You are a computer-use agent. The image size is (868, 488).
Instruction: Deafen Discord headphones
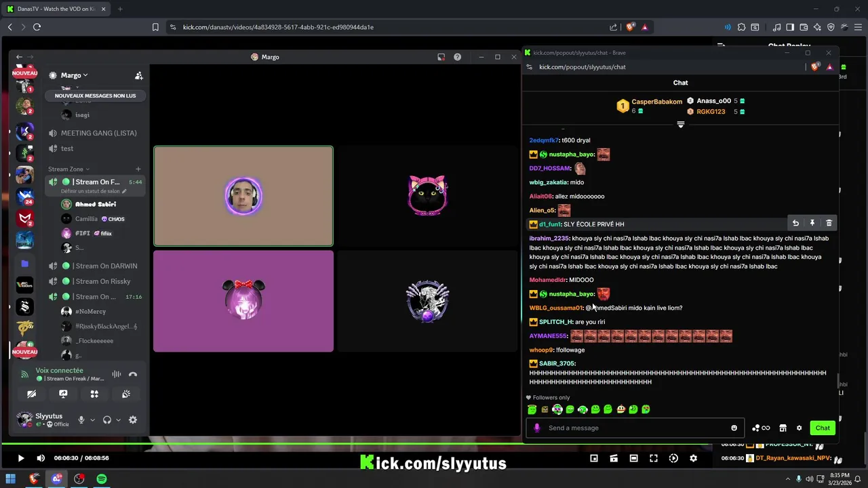[x=106, y=420]
